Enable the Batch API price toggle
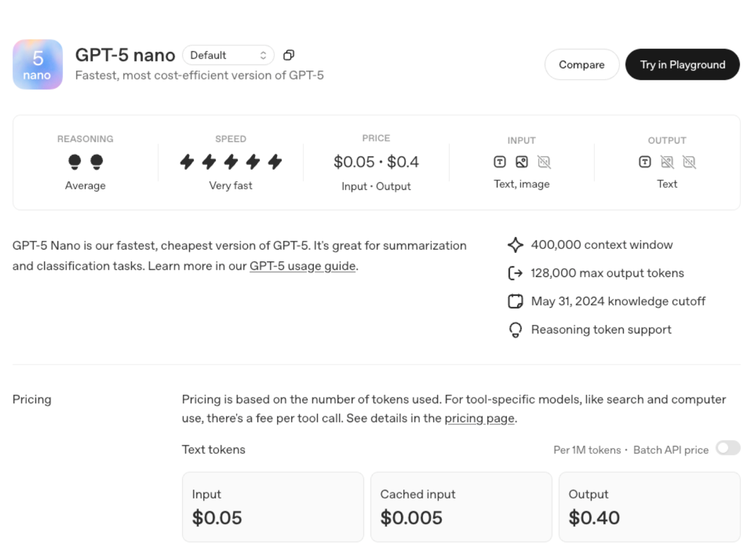The width and height of the screenshot is (756, 555). point(728,449)
